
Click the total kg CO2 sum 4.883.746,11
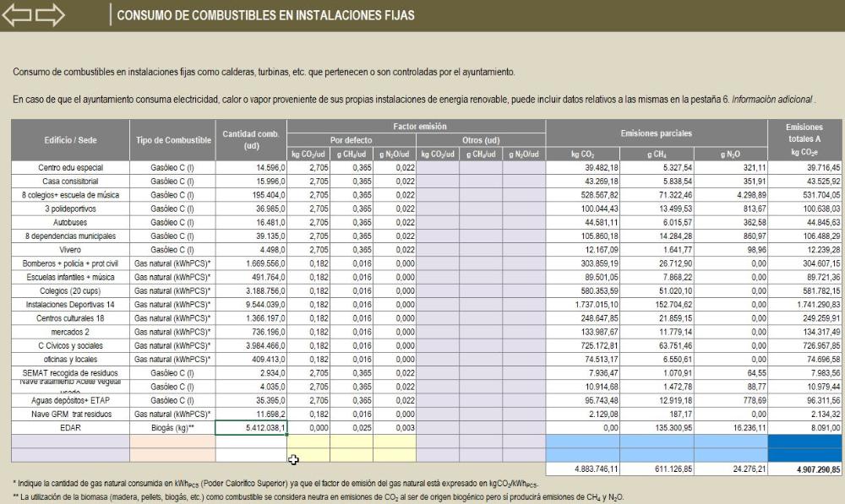click(582, 469)
